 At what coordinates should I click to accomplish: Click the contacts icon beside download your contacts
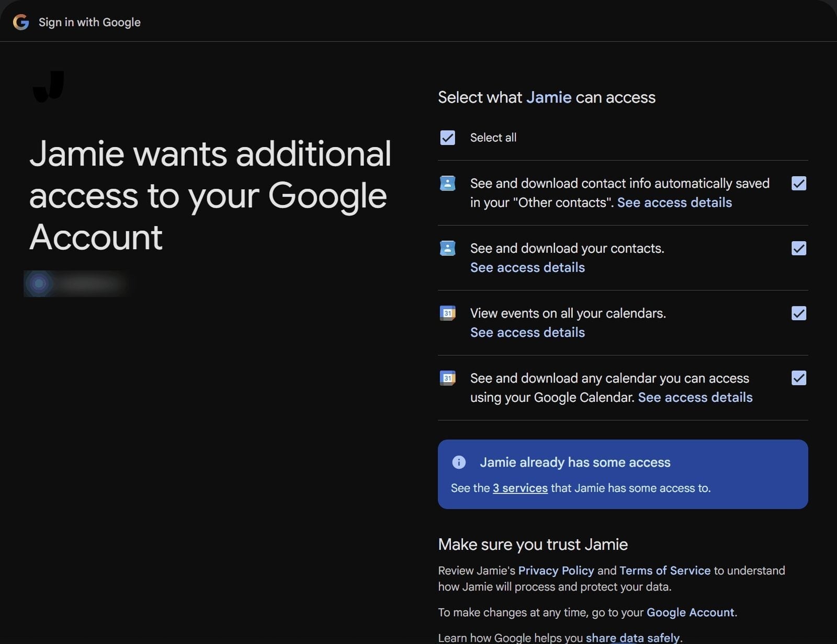click(447, 248)
